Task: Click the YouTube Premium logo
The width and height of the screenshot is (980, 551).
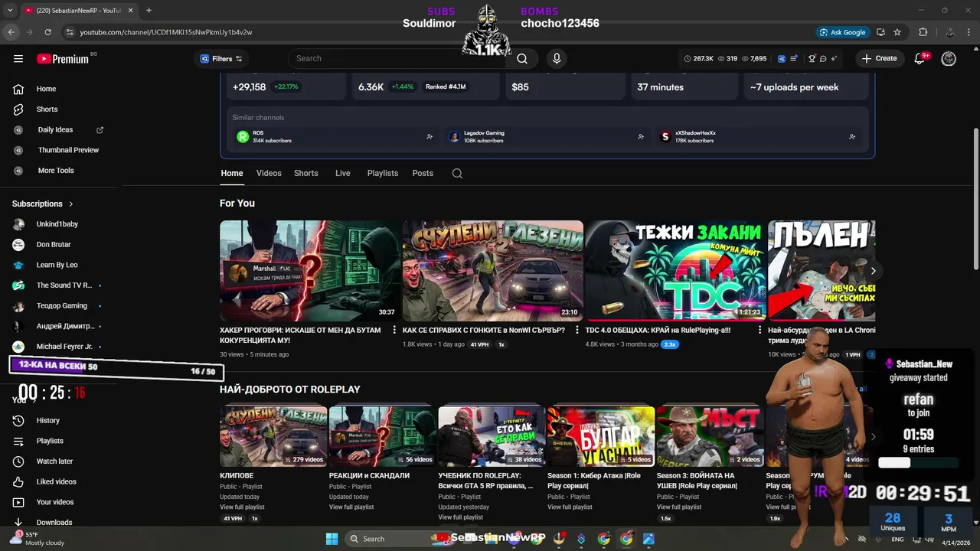Action: (63, 59)
